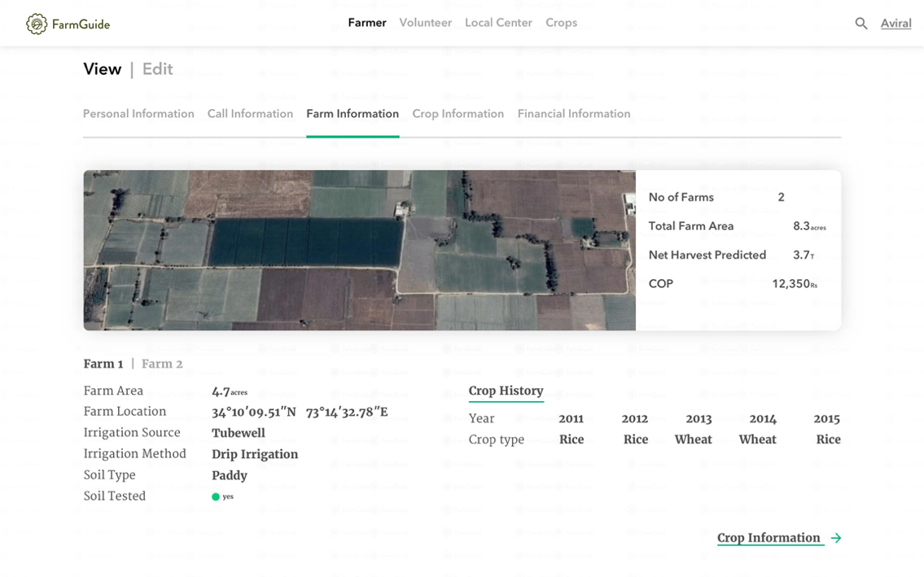The image size is (924, 577).
Task: Click the Farm Location label
Action: tap(125, 411)
